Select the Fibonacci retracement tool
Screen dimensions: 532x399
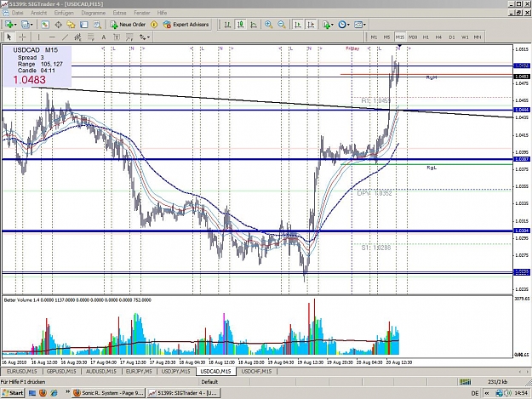(x=90, y=37)
